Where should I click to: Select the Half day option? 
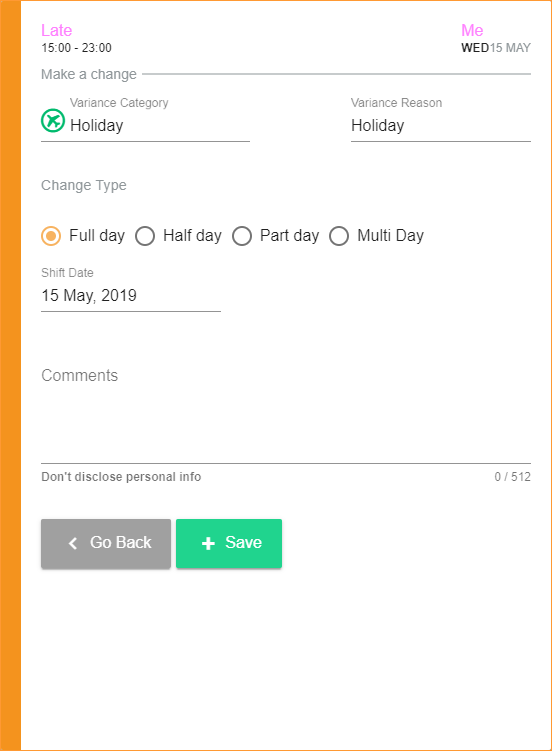tap(145, 236)
